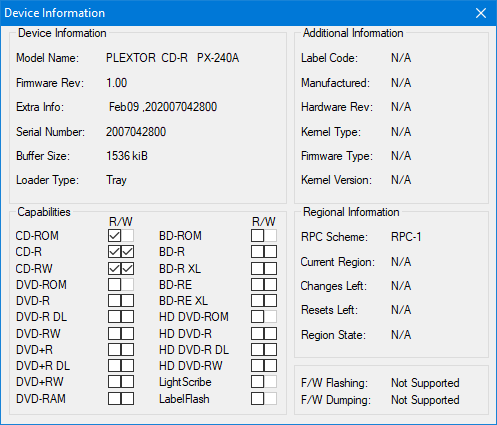Toggle CD-R write checkbox
This screenshot has height=425, width=497.
point(127,252)
